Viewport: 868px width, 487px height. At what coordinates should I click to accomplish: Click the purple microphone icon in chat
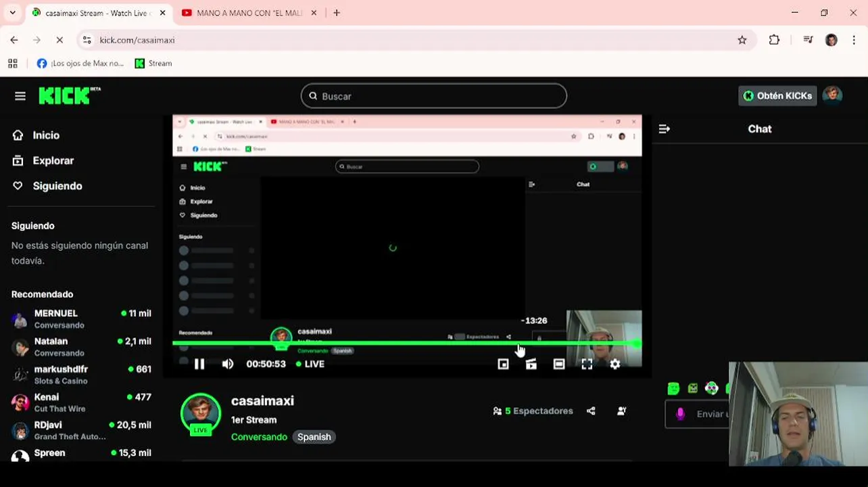click(681, 414)
